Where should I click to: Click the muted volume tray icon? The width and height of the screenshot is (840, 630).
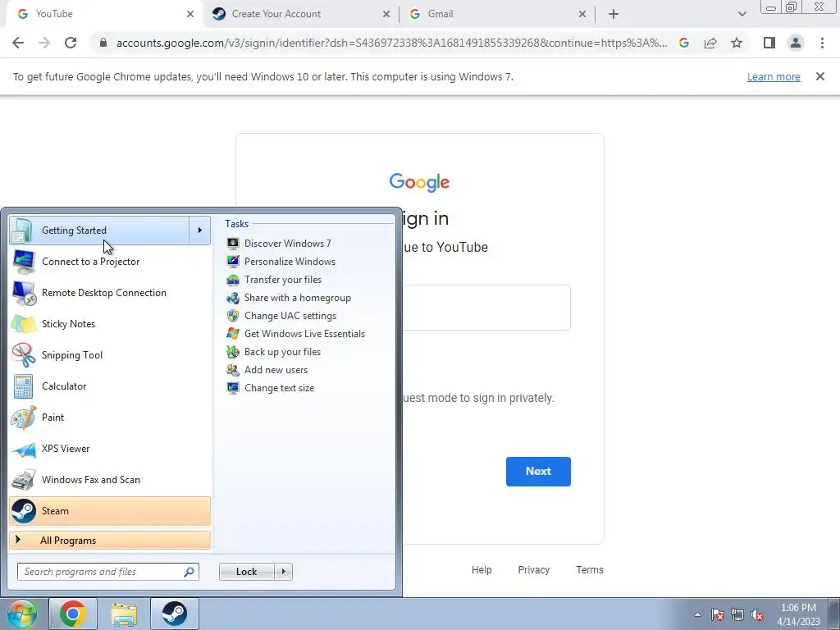point(757,614)
